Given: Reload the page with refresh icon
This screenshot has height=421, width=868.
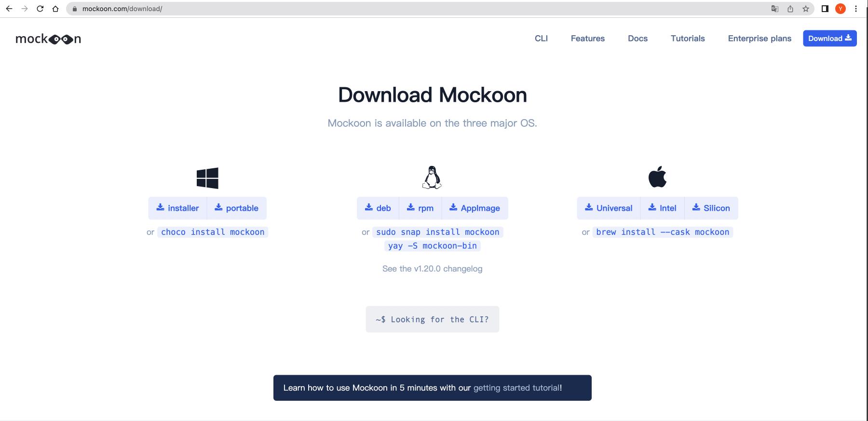Looking at the screenshot, I should 40,9.
